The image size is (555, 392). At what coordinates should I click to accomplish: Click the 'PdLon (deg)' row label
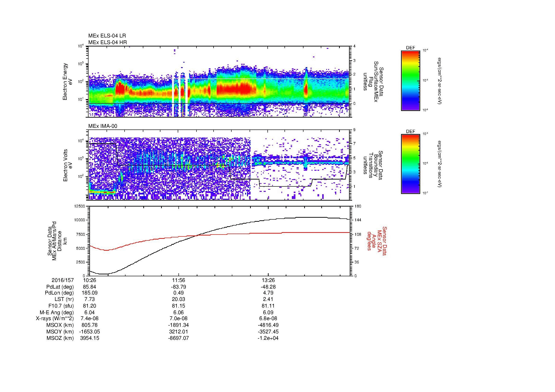59,293
